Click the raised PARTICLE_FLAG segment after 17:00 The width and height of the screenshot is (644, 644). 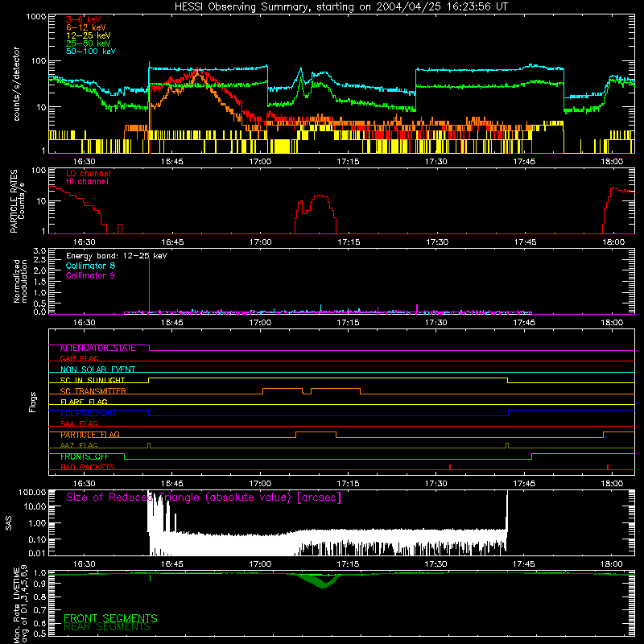pos(316,432)
